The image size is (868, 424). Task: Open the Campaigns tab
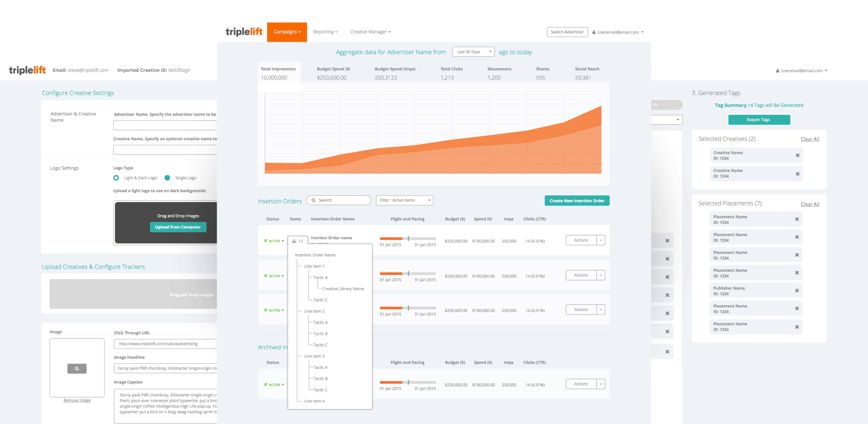tap(287, 32)
